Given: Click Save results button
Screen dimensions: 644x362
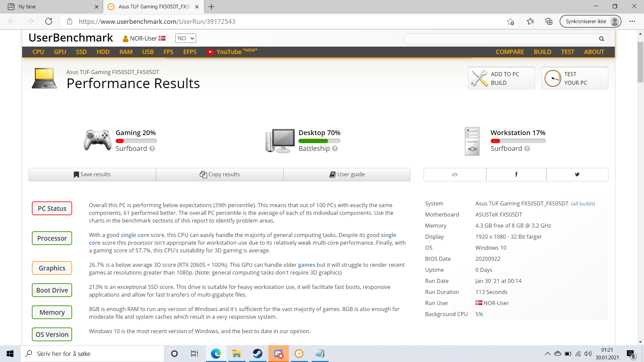Looking at the screenshot, I should click(x=92, y=174).
